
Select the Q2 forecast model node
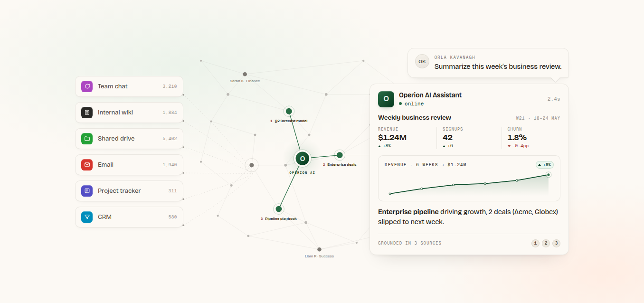(x=289, y=111)
